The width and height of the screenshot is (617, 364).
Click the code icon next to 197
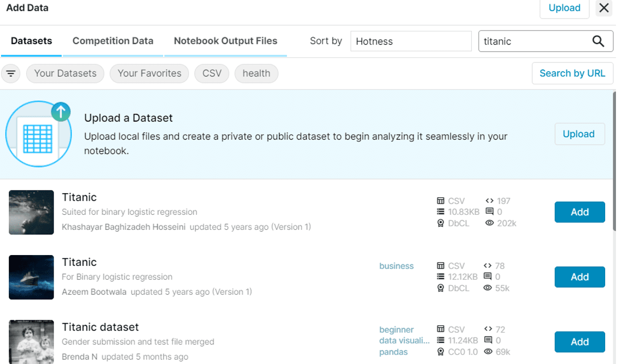[489, 201]
